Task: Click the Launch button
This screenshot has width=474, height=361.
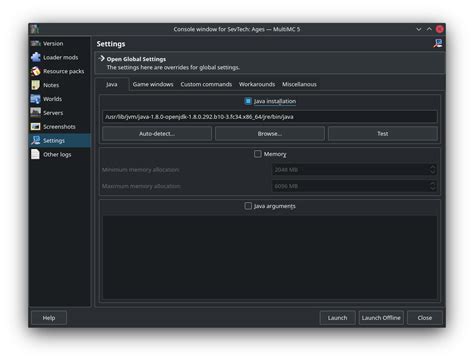Action: [x=337, y=318]
